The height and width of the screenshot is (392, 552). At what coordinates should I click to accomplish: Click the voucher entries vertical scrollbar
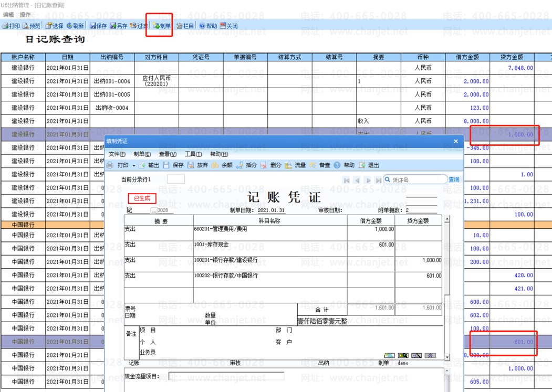point(447,289)
